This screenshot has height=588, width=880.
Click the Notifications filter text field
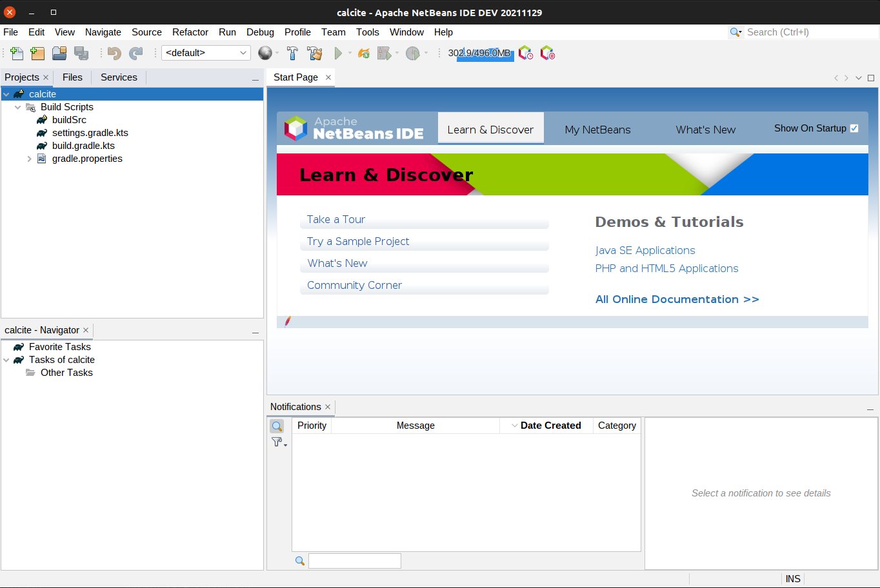[x=355, y=561]
